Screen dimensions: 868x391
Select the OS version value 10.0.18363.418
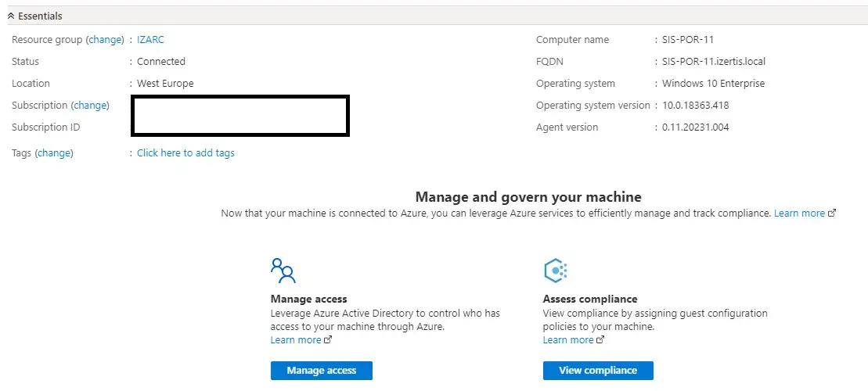(695, 106)
